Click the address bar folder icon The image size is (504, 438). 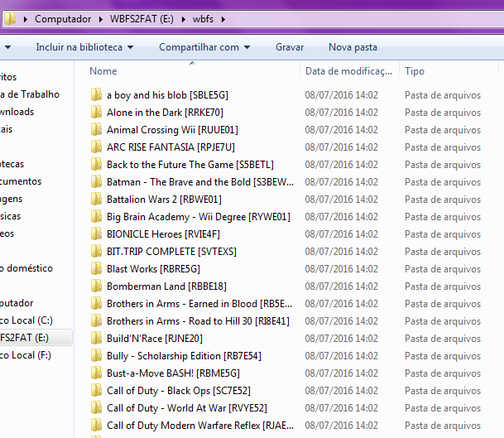[7, 19]
